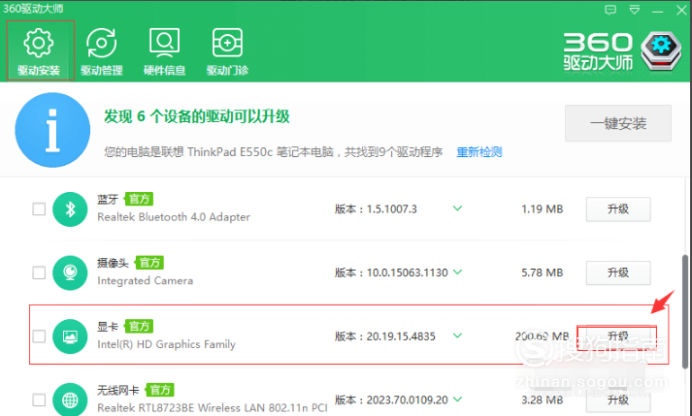This screenshot has width=692, height=416.
Task: Click the 360驱动大师 logo icon
Action: (661, 52)
